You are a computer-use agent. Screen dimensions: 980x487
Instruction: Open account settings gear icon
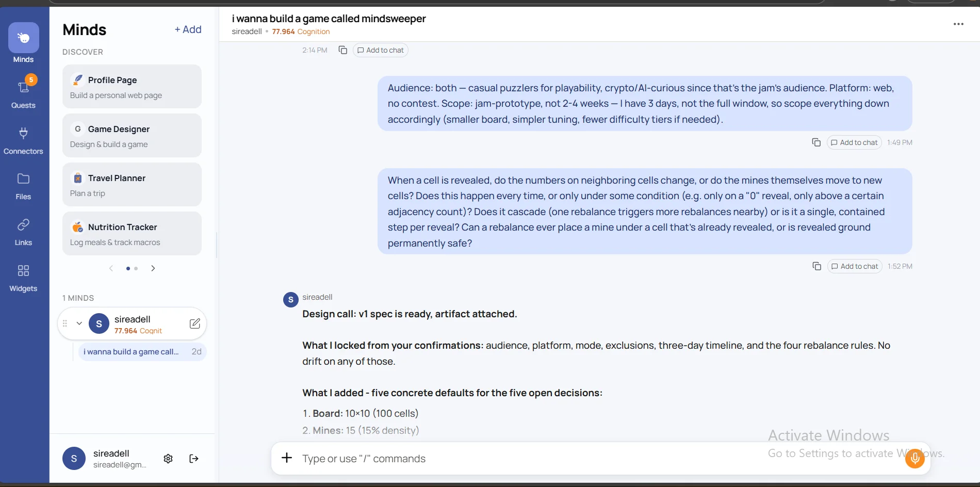pos(168,459)
